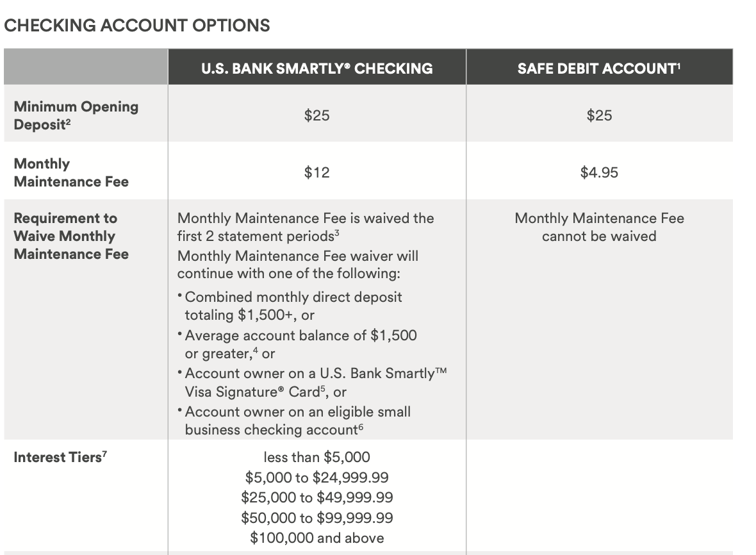
Task: Click the $50,000 to $99,999.99 tier
Action: click(x=316, y=517)
